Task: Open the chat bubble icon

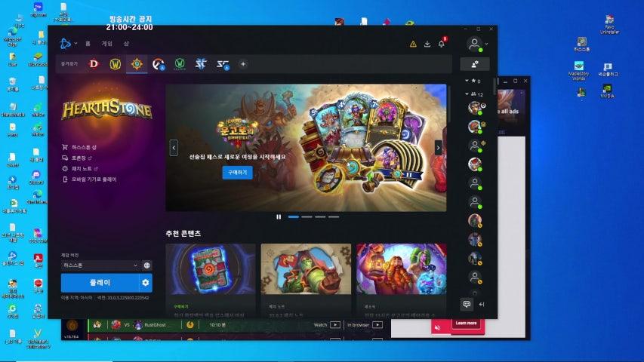Action: (x=467, y=304)
